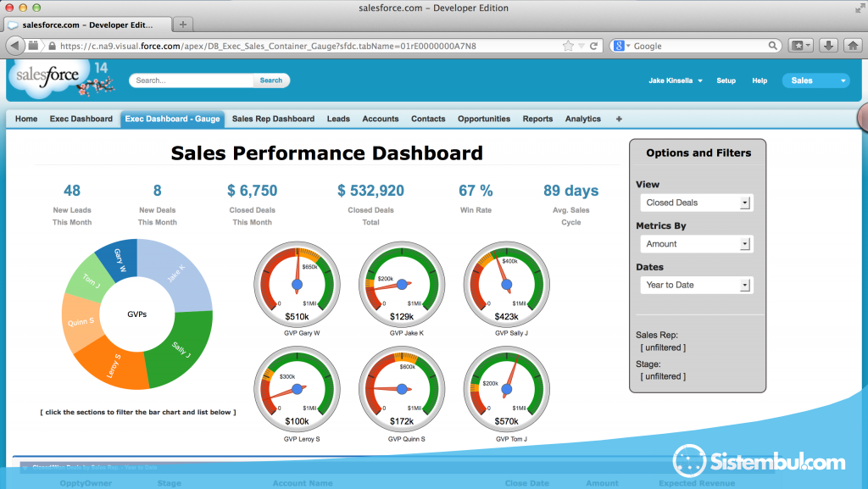The height and width of the screenshot is (489, 868).
Task: Click the GVP Gary W $510k gauge
Action: pyautogui.click(x=298, y=284)
